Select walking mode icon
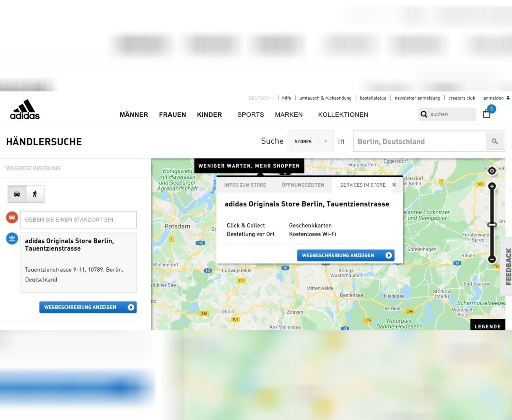The height and width of the screenshot is (420, 512). (x=35, y=194)
